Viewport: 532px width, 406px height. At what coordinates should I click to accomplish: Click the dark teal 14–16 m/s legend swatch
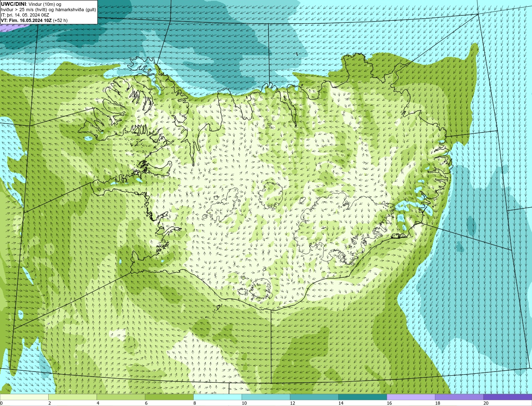(x=362, y=397)
